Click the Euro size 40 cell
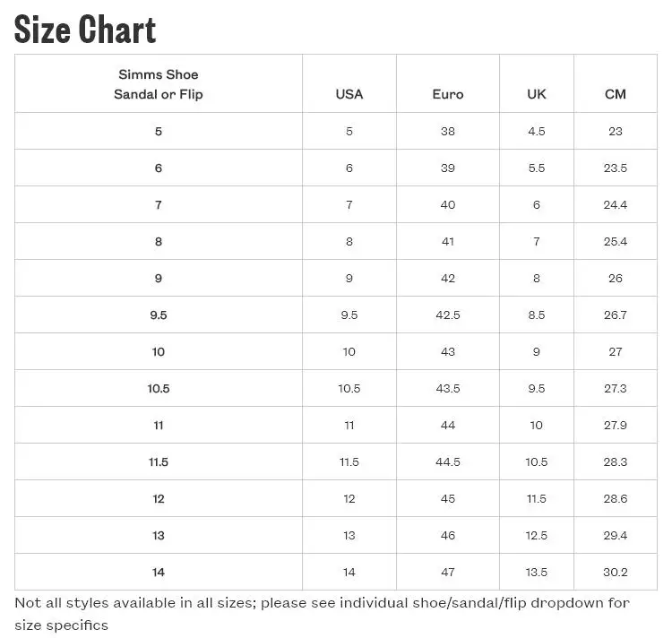 tap(448, 204)
